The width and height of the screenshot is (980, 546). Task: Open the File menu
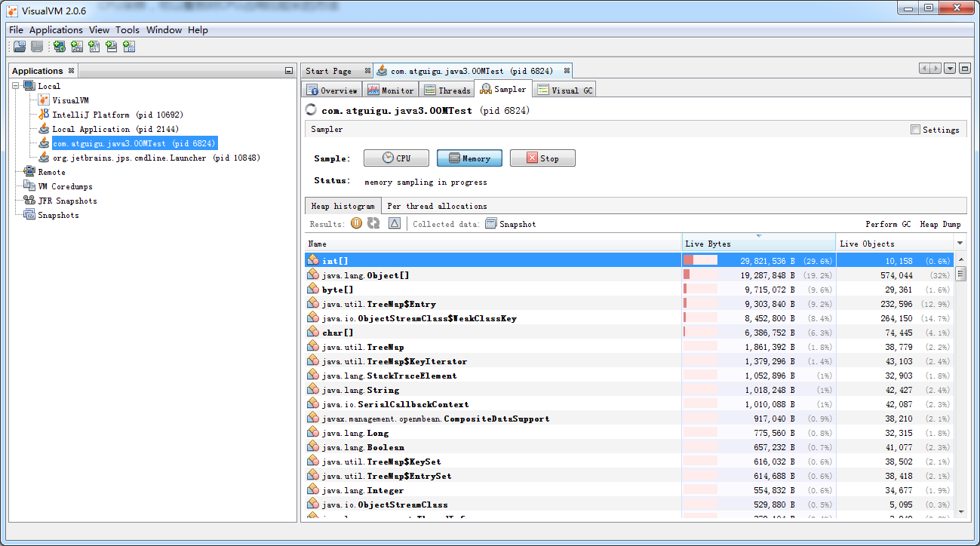coord(17,30)
